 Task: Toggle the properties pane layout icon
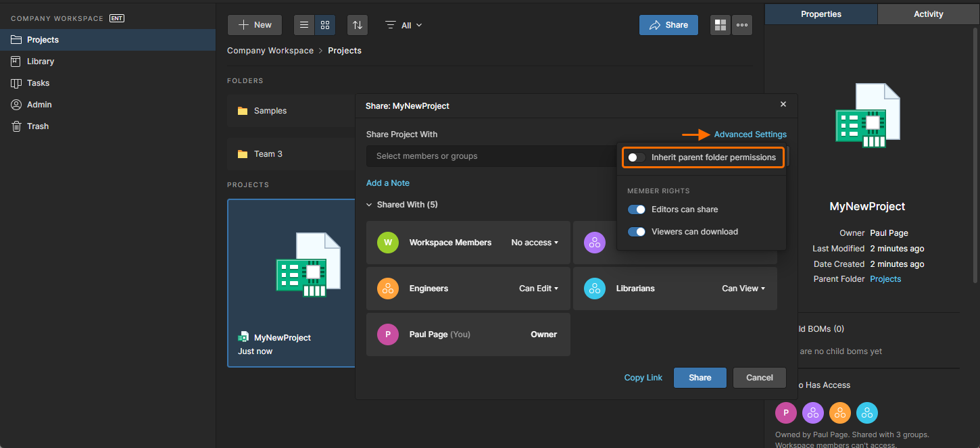point(720,25)
